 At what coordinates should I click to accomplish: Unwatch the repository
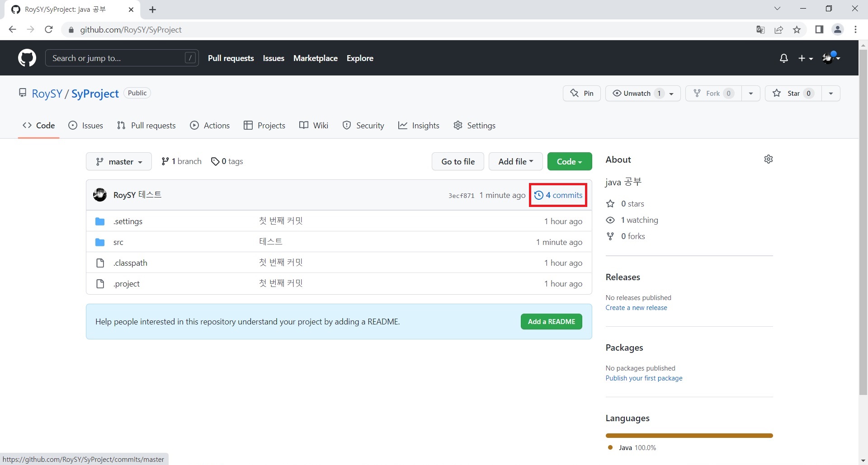[637, 93]
